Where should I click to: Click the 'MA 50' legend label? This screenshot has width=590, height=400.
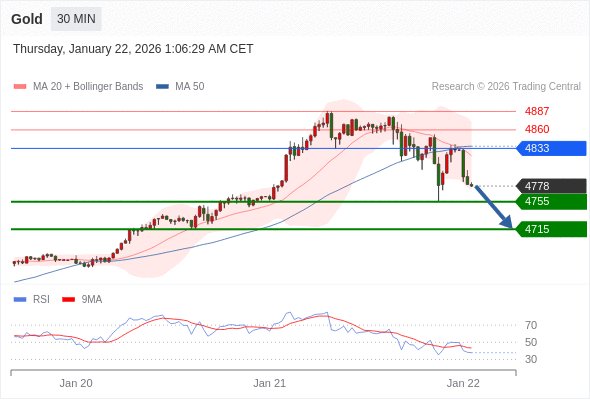pos(190,87)
